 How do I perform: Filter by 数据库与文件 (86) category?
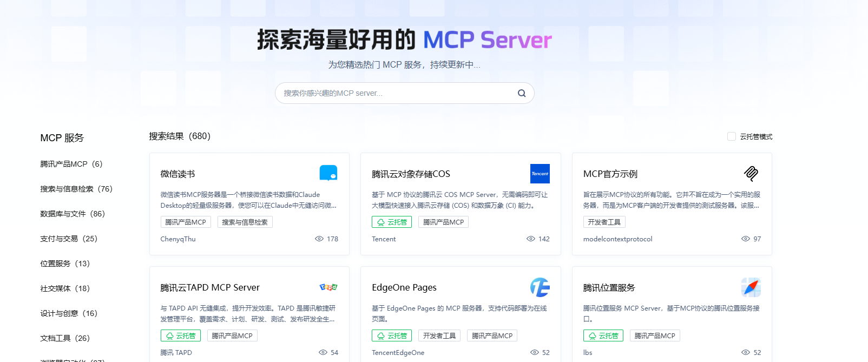point(72,214)
